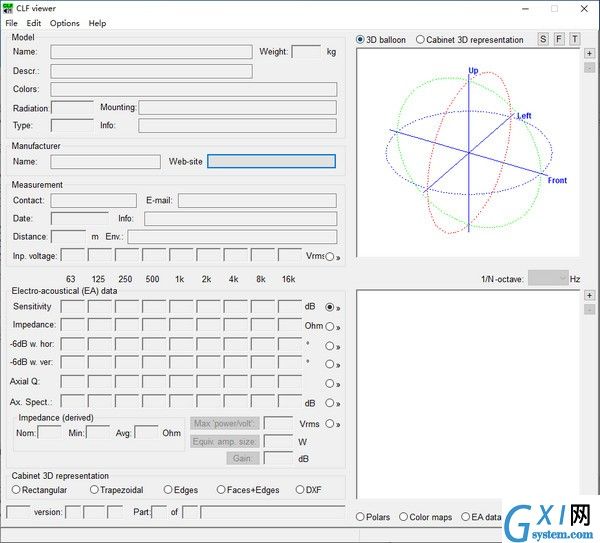Click the Up axis label in balloon

[473, 70]
